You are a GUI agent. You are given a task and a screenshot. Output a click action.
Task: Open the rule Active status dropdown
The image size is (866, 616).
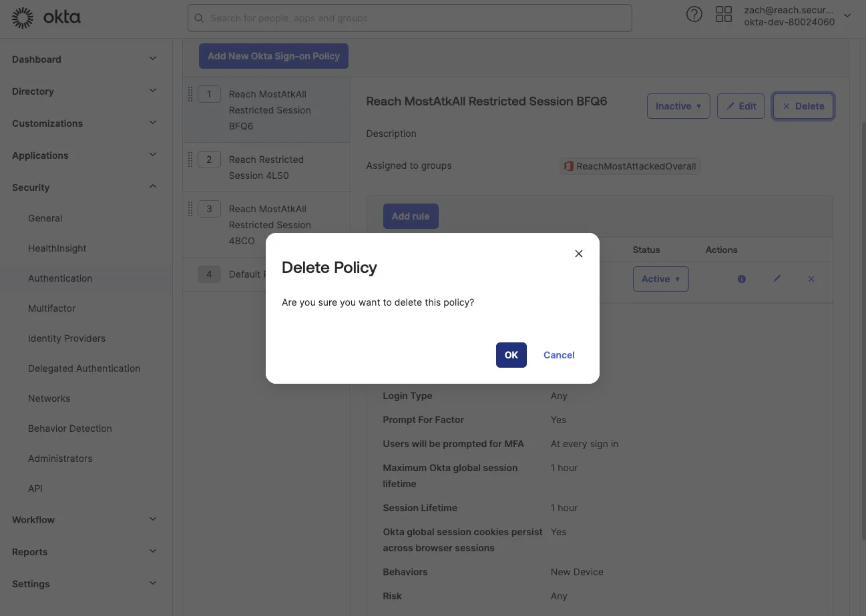click(x=661, y=279)
